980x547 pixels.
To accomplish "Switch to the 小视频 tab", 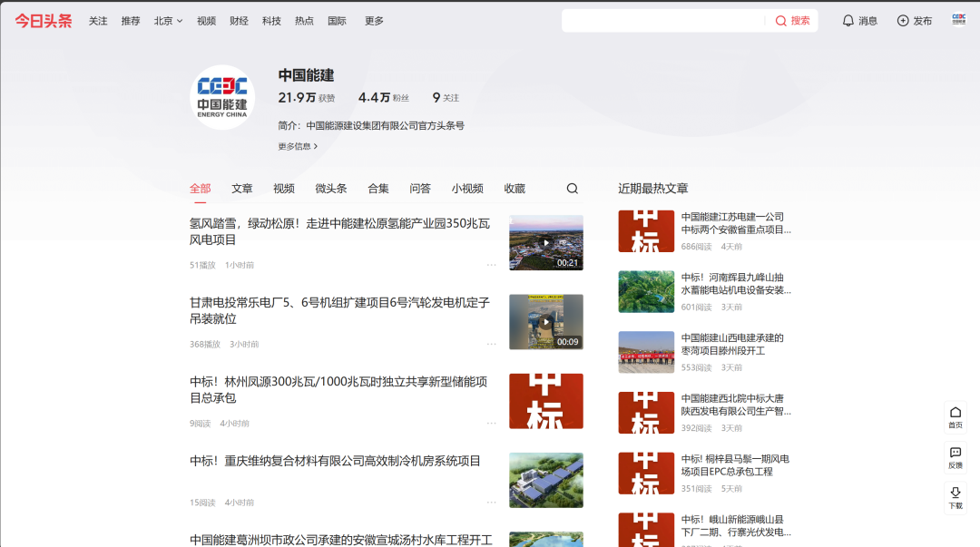I will point(467,188).
